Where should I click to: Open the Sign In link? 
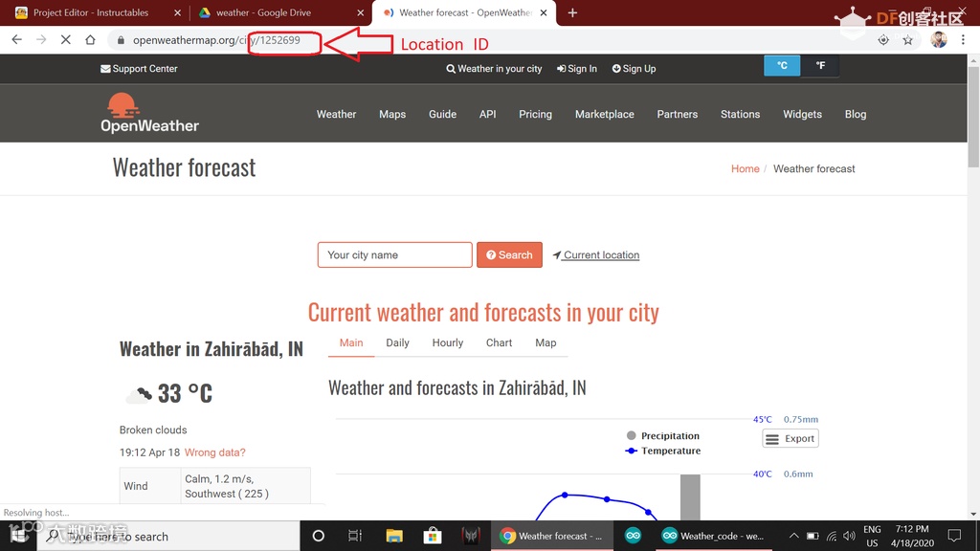(x=577, y=69)
